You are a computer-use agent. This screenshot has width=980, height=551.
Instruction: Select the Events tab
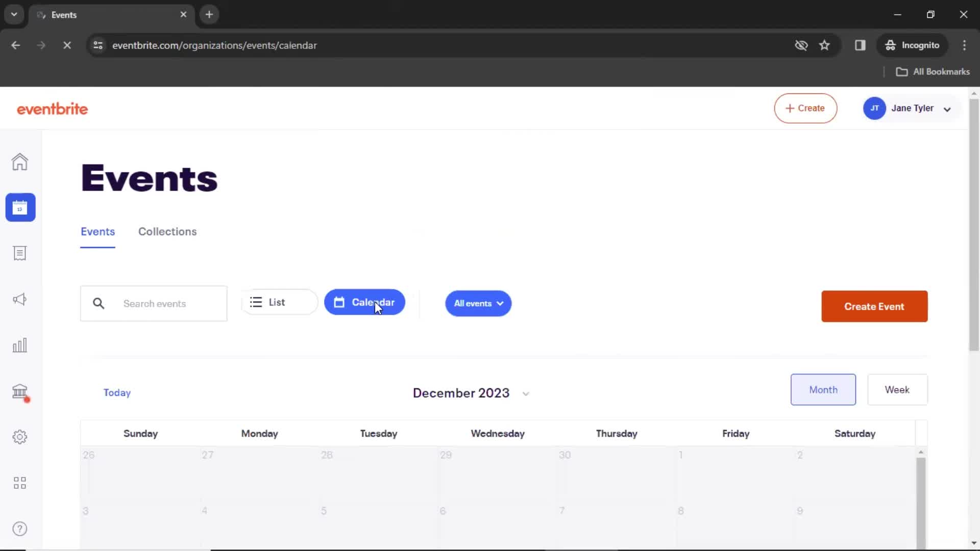[x=97, y=232]
